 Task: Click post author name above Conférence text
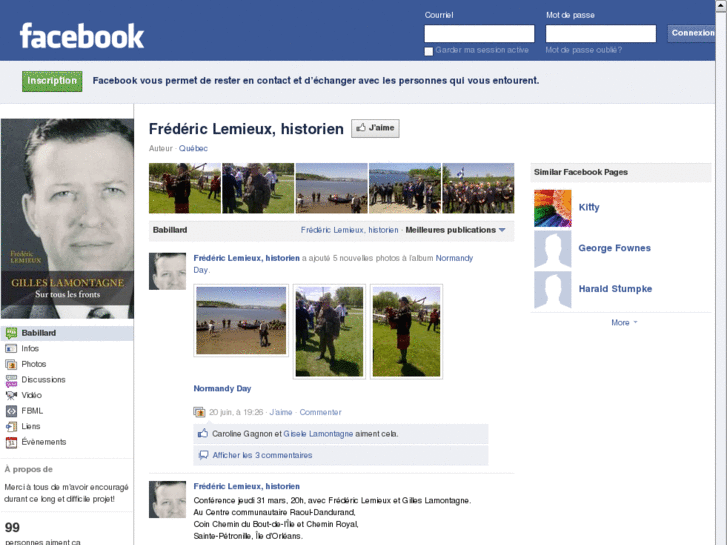pos(247,486)
